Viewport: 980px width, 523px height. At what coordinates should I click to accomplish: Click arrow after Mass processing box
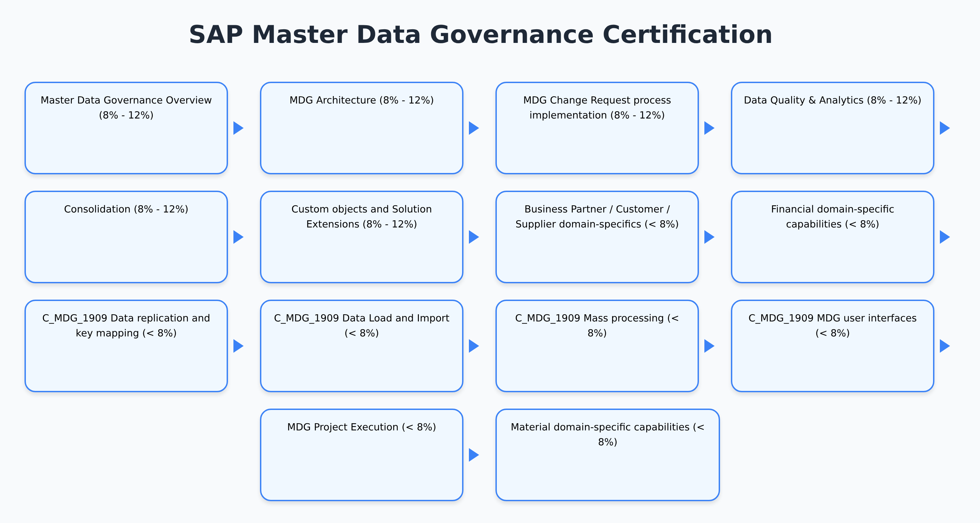(x=709, y=346)
